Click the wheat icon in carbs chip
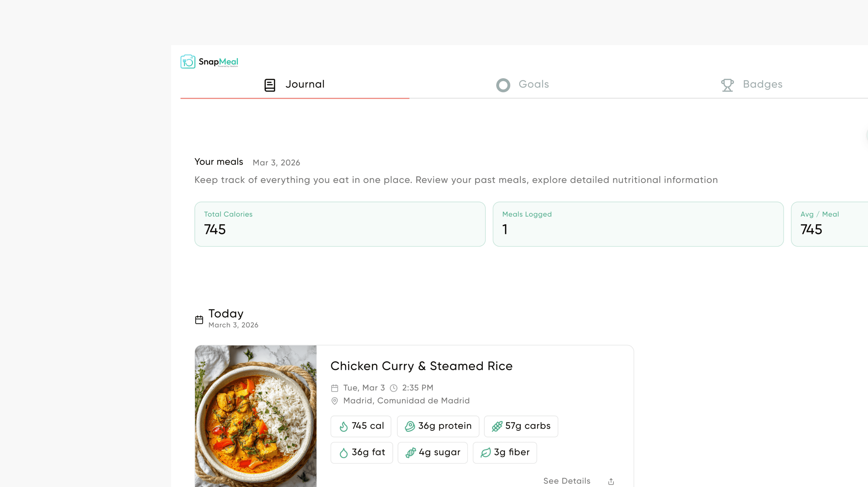Screen dimensions: 868x487 (497, 427)
